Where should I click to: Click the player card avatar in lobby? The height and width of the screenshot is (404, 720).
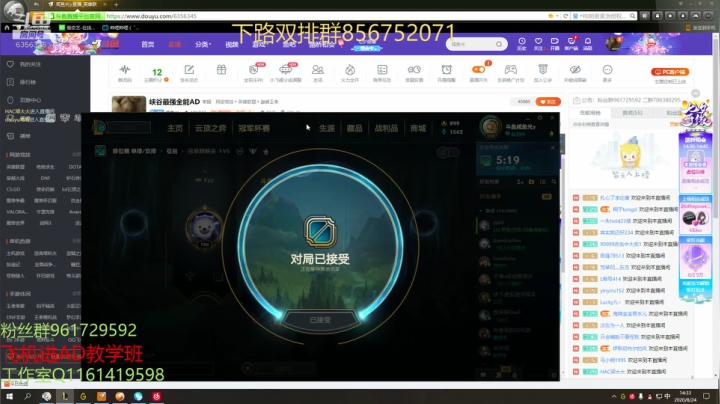204,227
